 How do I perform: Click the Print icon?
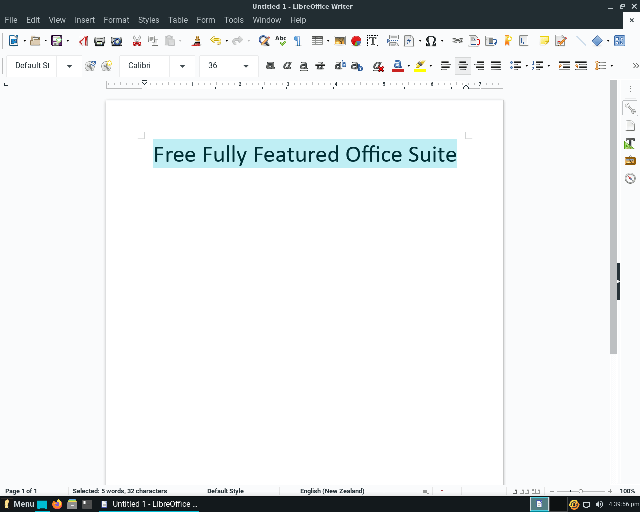pos(100,41)
